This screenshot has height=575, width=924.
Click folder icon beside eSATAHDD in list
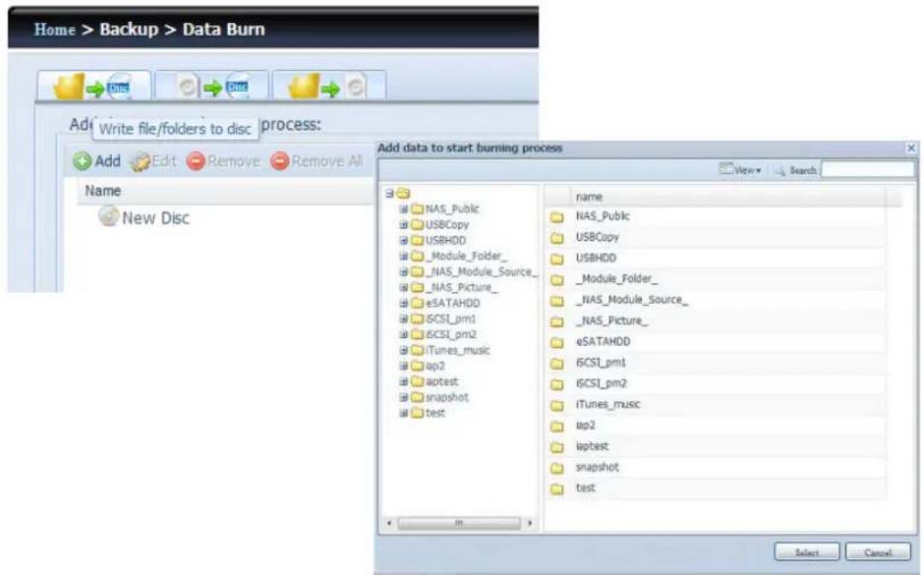(x=556, y=342)
